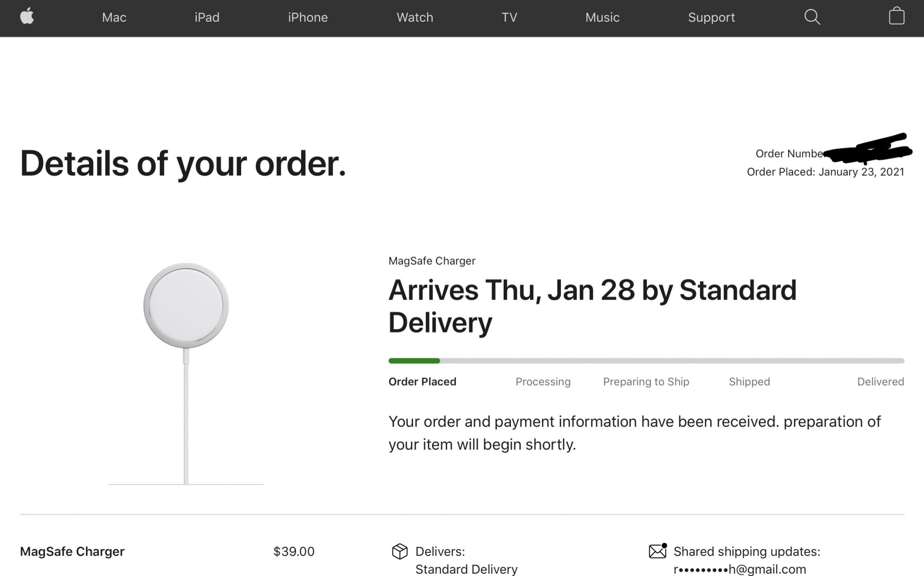This screenshot has height=576, width=924.
Task: Click the Processing status step
Action: point(543,382)
